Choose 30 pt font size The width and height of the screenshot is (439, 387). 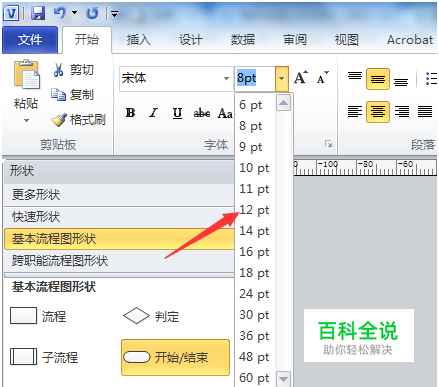pos(255,315)
